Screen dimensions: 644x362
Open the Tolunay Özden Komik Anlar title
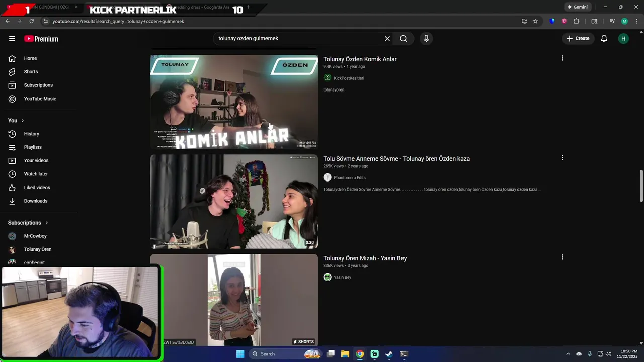tap(360, 59)
